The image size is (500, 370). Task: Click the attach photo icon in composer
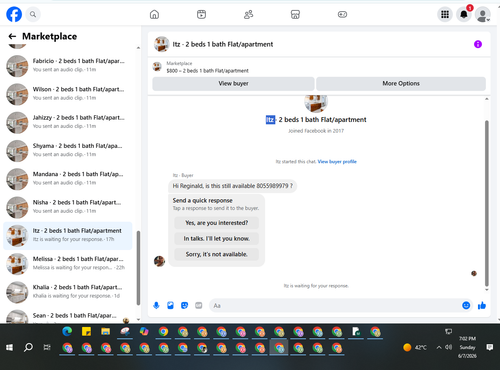pos(170,305)
